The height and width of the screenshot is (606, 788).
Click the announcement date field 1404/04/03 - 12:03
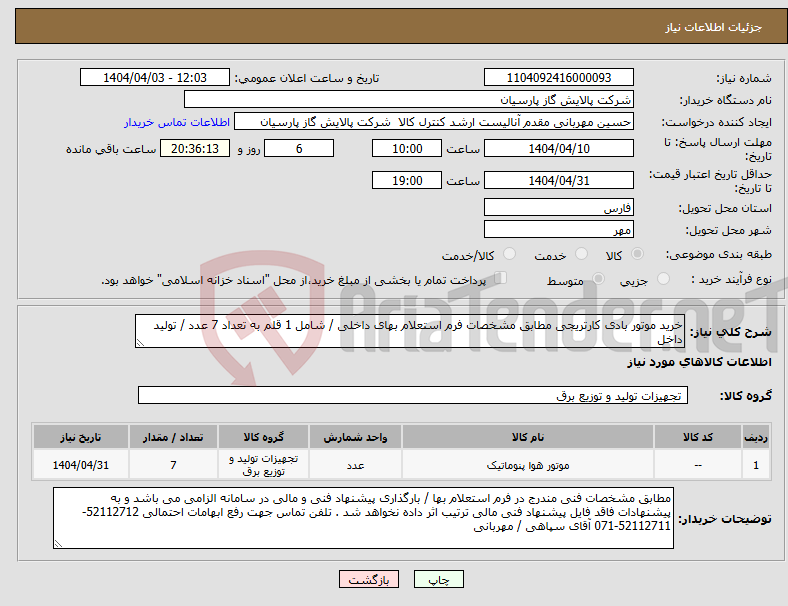click(x=155, y=77)
